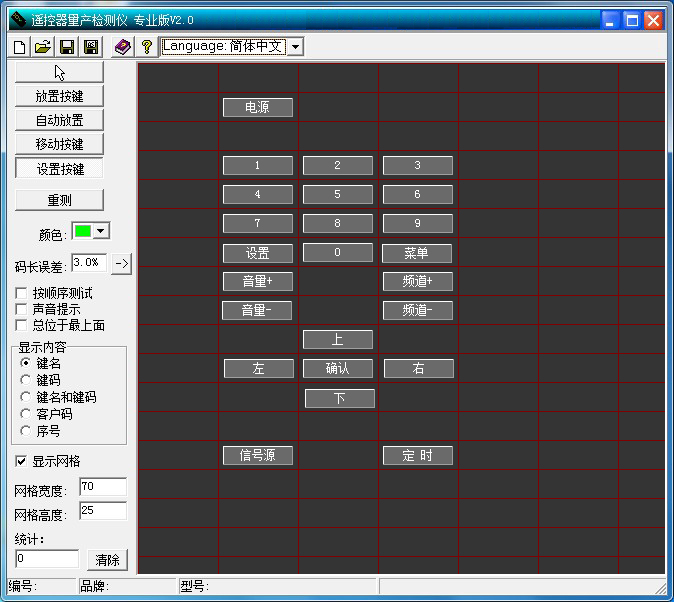Click the 放置按键 button
674x602 pixels.
point(59,96)
